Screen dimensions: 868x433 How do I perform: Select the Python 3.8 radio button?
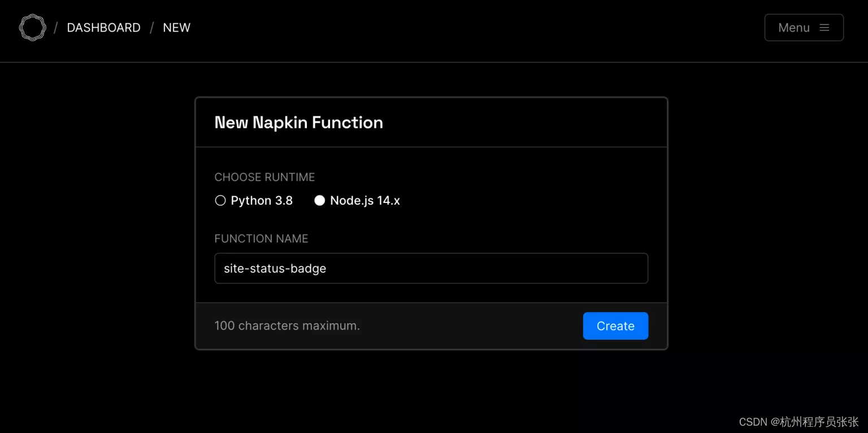click(220, 201)
